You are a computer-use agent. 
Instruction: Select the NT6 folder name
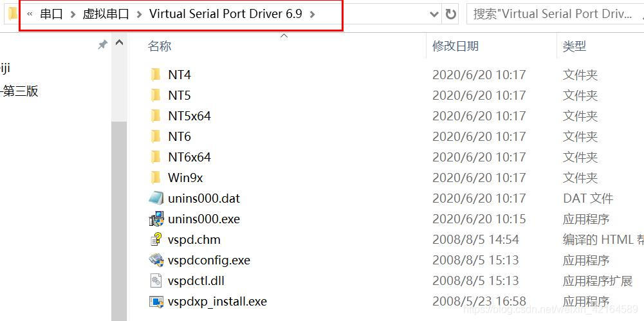point(179,136)
